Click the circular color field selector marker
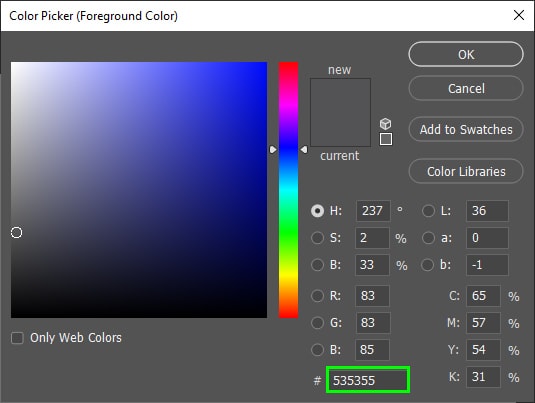Screen dimensions: 535x403 pos(16,232)
